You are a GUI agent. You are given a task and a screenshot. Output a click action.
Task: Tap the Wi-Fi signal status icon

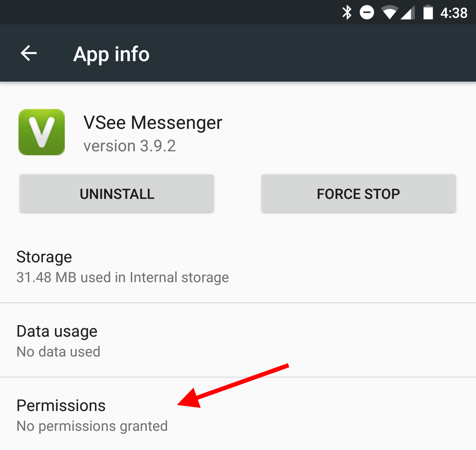click(389, 13)
